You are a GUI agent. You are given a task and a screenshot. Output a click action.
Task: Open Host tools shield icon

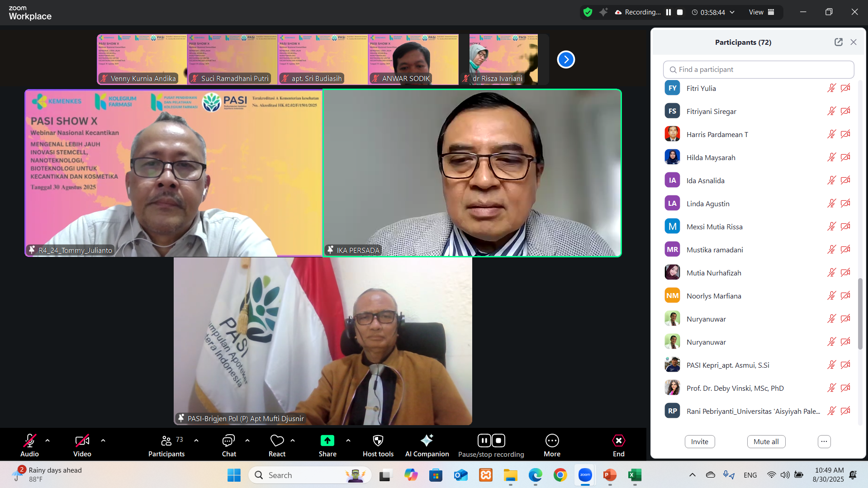(378, 441)
